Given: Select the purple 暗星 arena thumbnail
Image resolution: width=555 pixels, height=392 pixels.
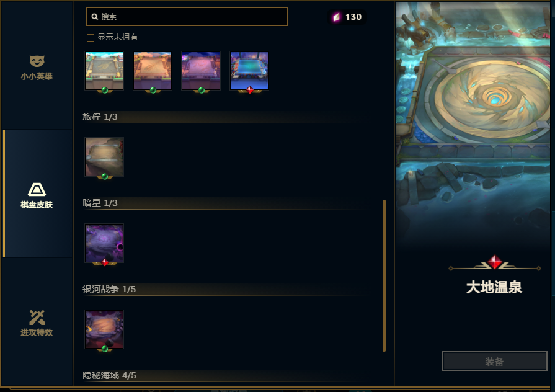Looking at the screenshot, I should 104,243.
